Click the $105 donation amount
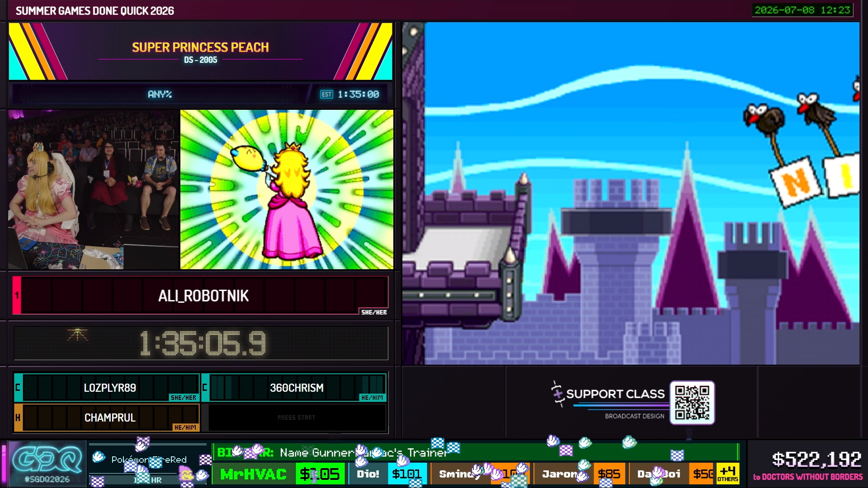868x488 pixels. [x=320, y=474]
